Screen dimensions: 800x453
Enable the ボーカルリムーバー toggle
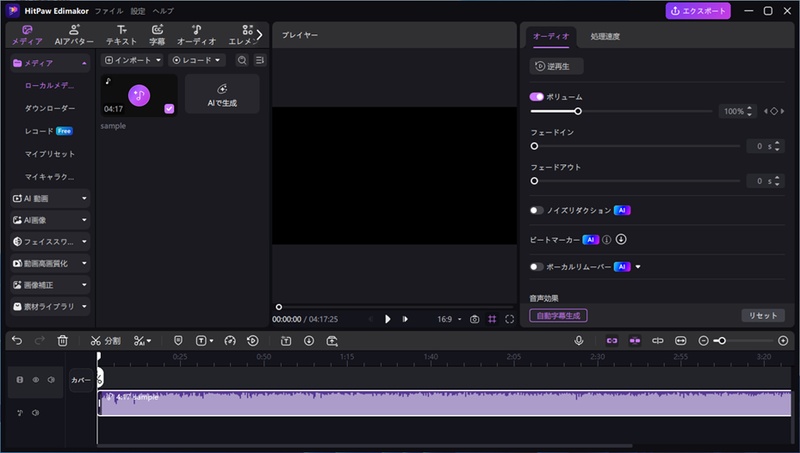(536, 266)
